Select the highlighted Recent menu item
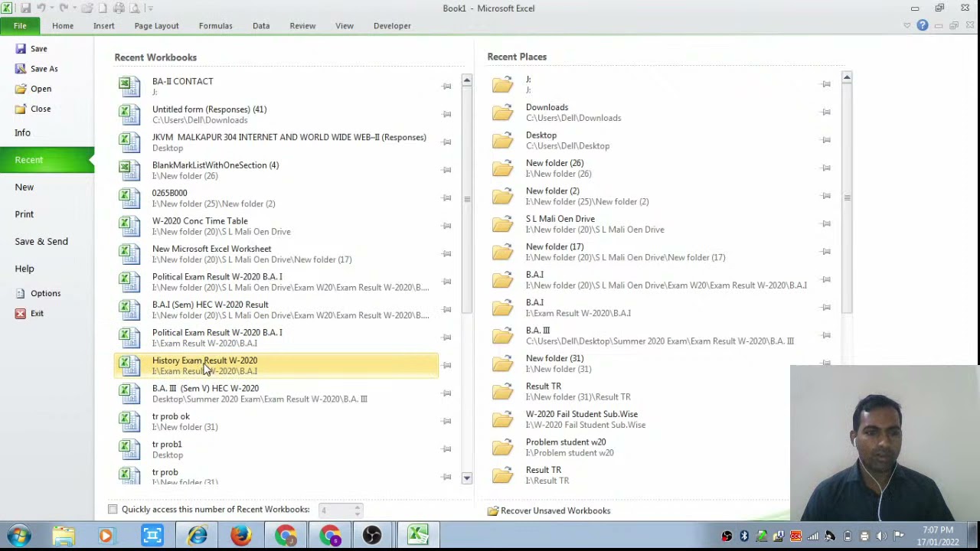Image resolution: width=980 pixels, height=551 pixels. 47,160
